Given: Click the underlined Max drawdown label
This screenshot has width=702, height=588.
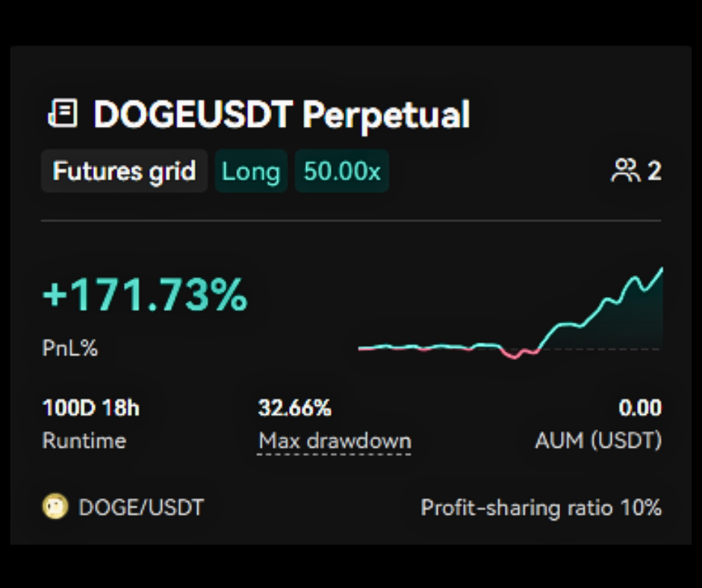Looking at the screenshot, I should click(x=335, y=441).
